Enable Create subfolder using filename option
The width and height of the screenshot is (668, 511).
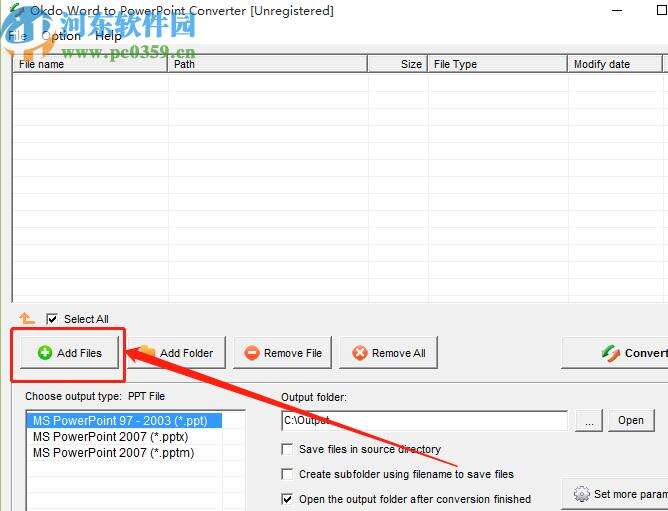[x=288, y=474]
